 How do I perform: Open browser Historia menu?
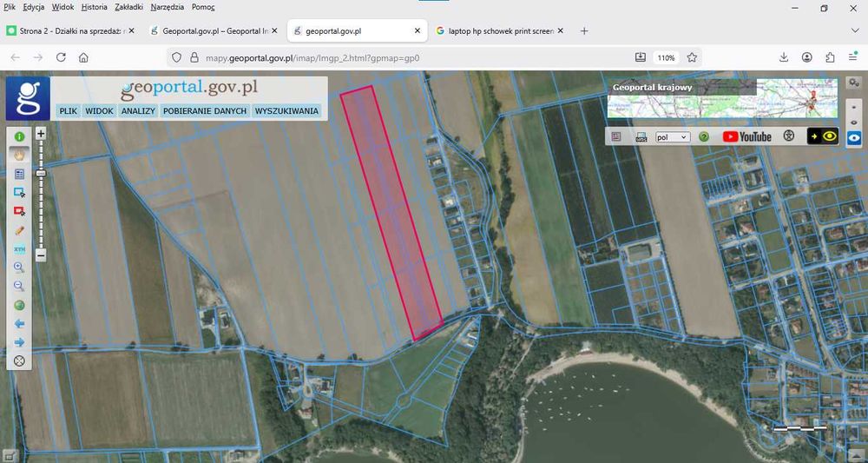tap(94, 7)
